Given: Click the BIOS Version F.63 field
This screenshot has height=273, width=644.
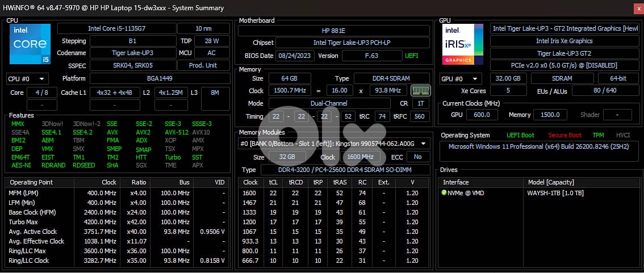Looking at the screenshot, I should point(372,56).
